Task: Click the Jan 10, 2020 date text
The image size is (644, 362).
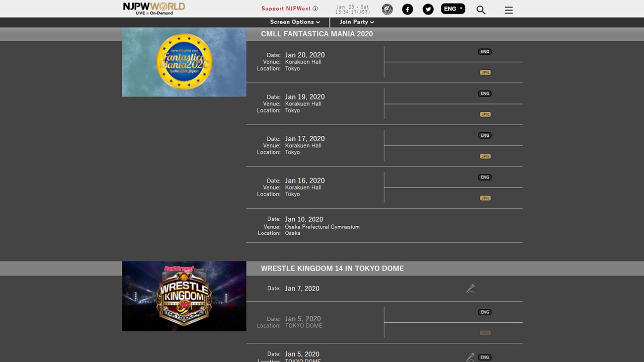Action: coord(304,219)
